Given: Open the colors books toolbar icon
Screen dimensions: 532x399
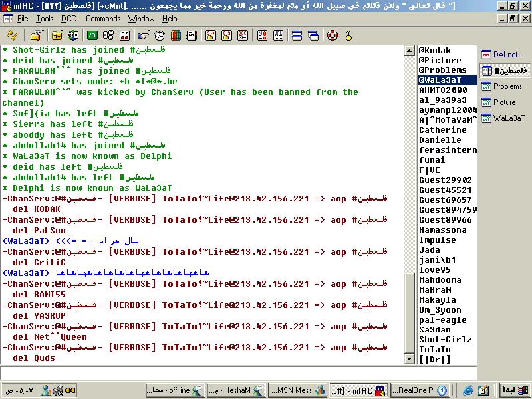Looking at the screenshot, I should click(176, 35).
